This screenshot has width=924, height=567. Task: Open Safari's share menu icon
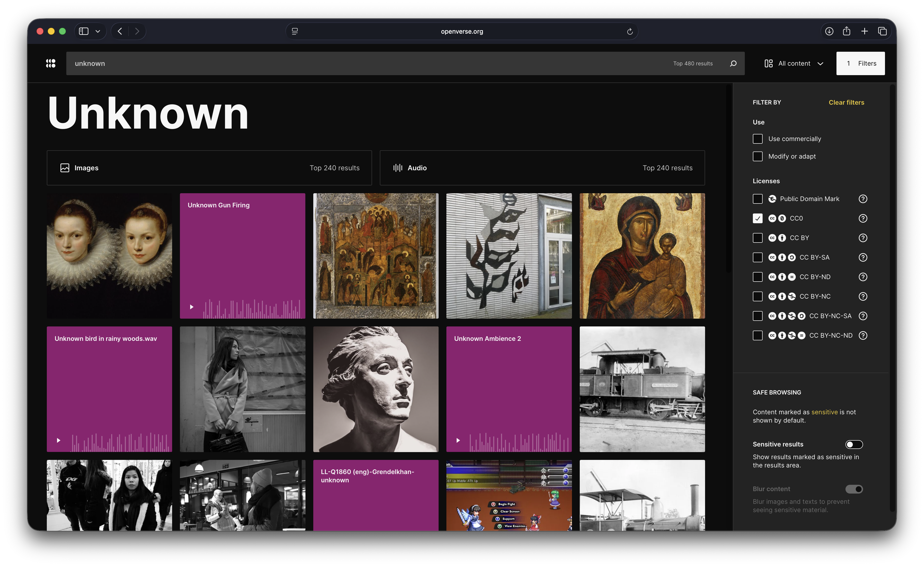pyautogui.click(x=846, y=31)
